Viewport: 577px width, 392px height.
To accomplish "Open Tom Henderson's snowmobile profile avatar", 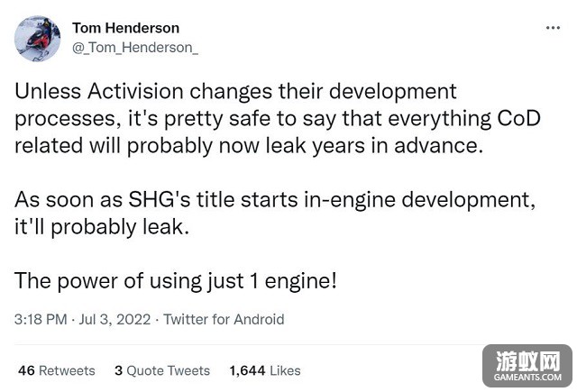I will point(38,39).
